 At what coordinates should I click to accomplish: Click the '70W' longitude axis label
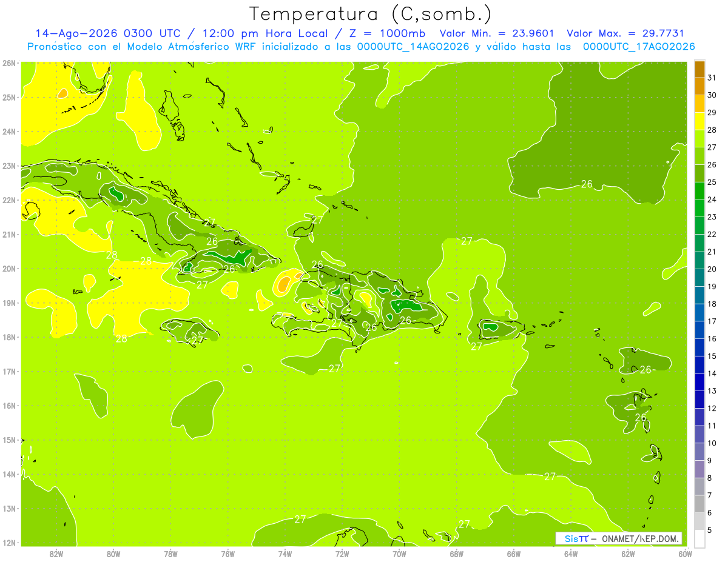(399, 554)
